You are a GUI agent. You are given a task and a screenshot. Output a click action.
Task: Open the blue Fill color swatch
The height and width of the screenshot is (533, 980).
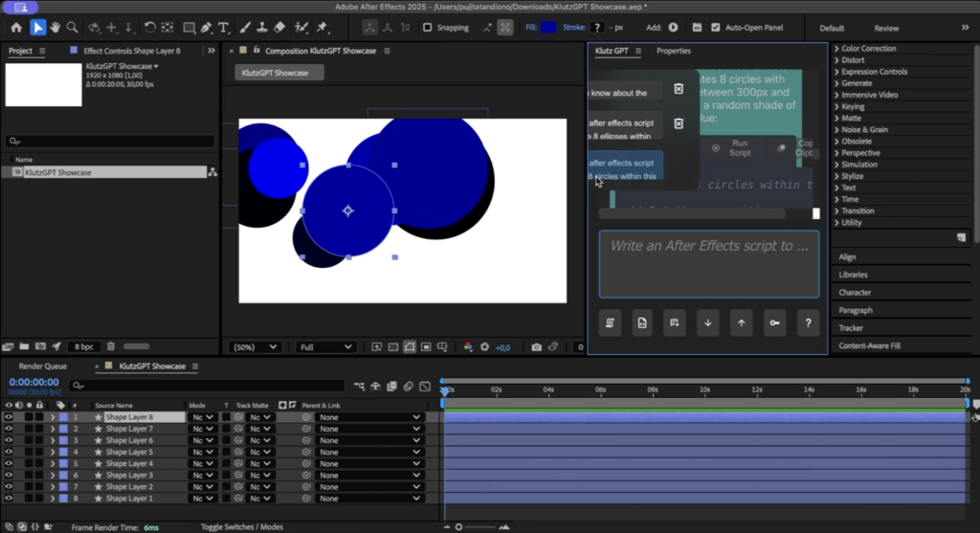tap(548, 28)
